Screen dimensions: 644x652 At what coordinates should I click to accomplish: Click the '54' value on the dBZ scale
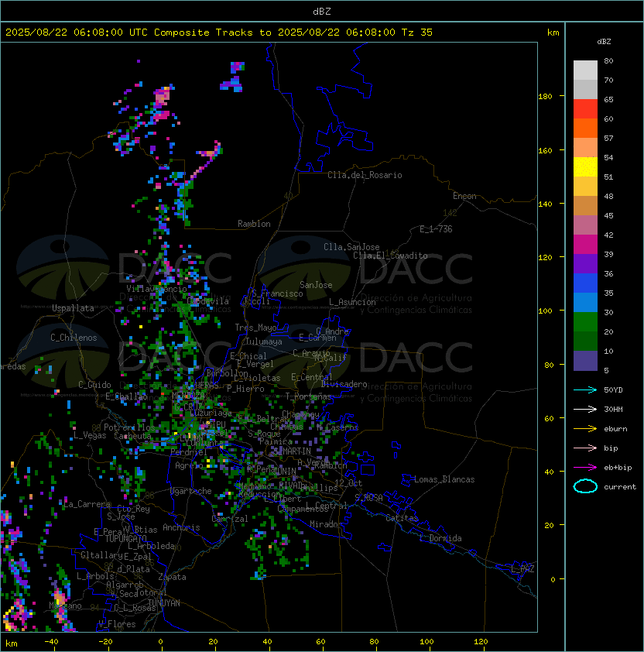pyautogui.click(x=608, y=158)
